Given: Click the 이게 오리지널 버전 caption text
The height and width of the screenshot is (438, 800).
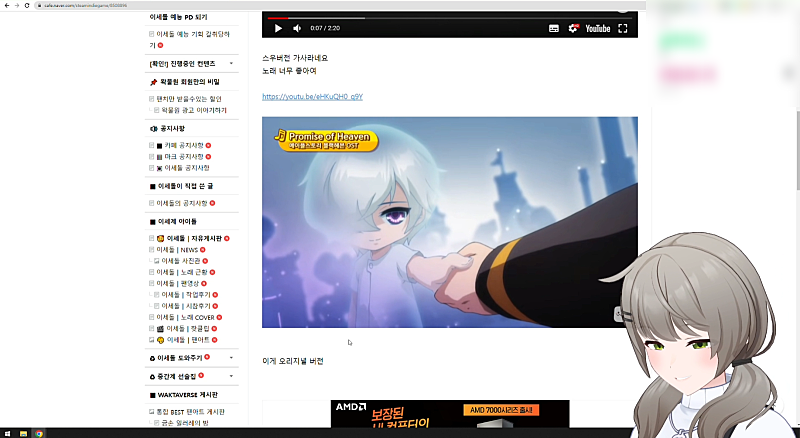Looking at the screenshot, I should click(x=293, y=361).
